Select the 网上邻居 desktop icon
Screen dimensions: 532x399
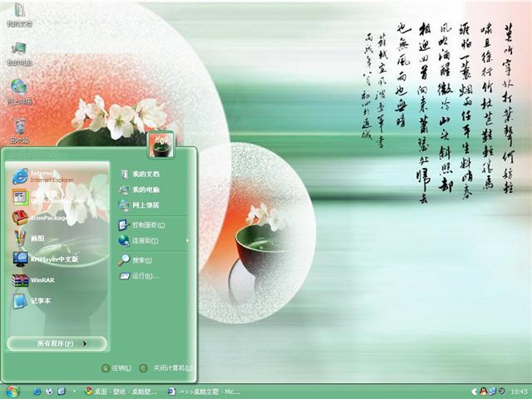point(19,92)
